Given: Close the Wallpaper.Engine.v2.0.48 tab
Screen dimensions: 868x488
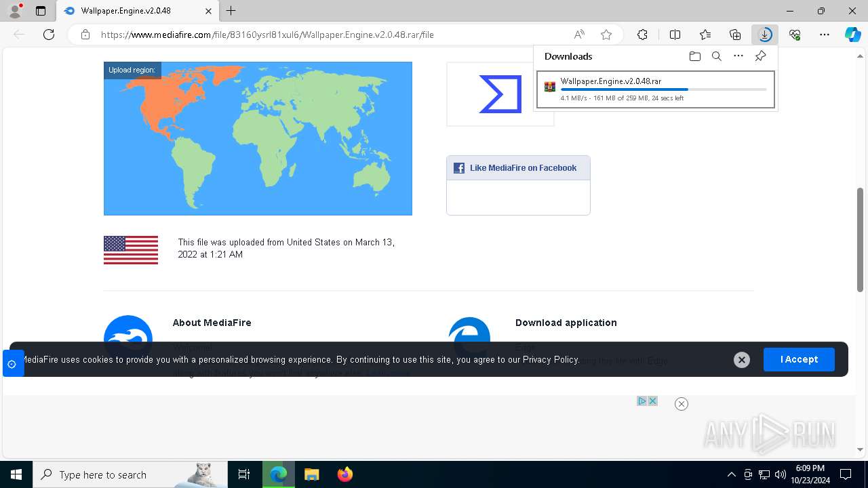Looking at the screenshot, I should coord(208,11).
